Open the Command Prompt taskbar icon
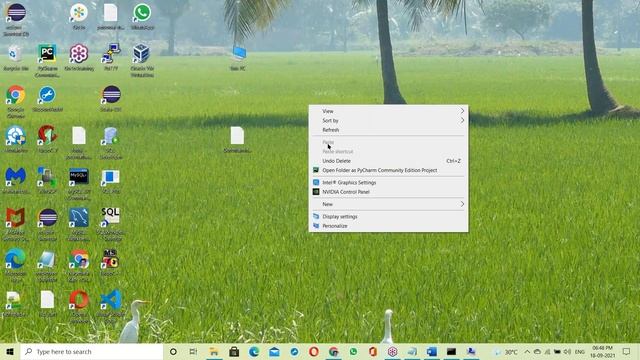The width and height of the screenshot is (640, 360). pyautogui.click(x=451, y=351)
